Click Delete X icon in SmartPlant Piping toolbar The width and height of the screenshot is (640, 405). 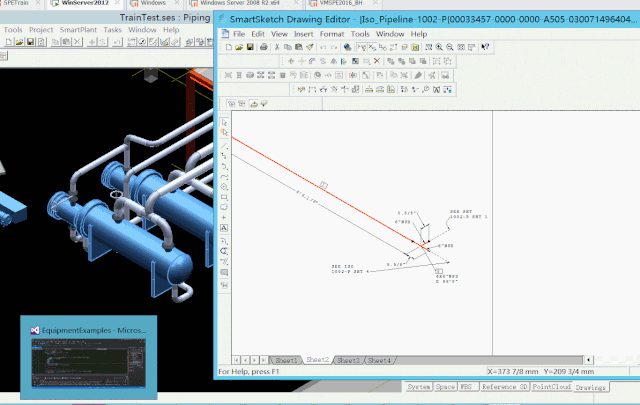(x=77, y=42)
